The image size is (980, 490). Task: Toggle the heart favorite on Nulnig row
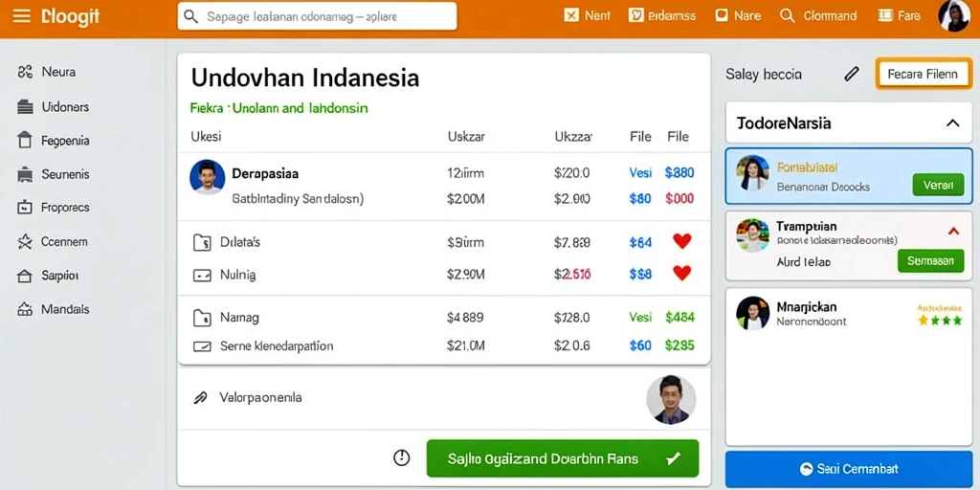(681, 273)
